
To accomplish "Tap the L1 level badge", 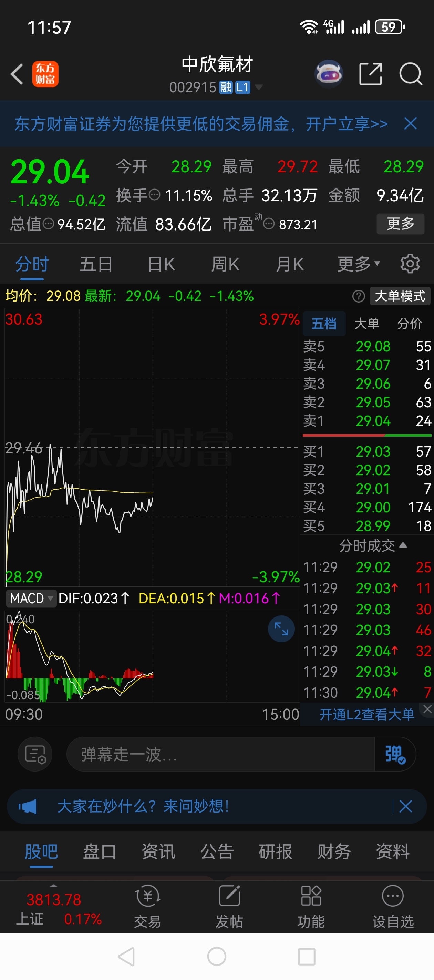I will pyautogui.click(x=243, y=88).
